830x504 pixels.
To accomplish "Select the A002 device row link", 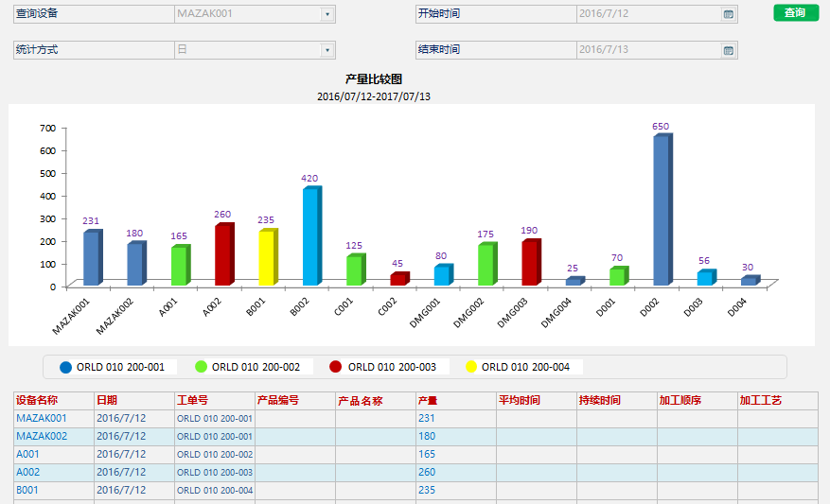I will [27, 472].
